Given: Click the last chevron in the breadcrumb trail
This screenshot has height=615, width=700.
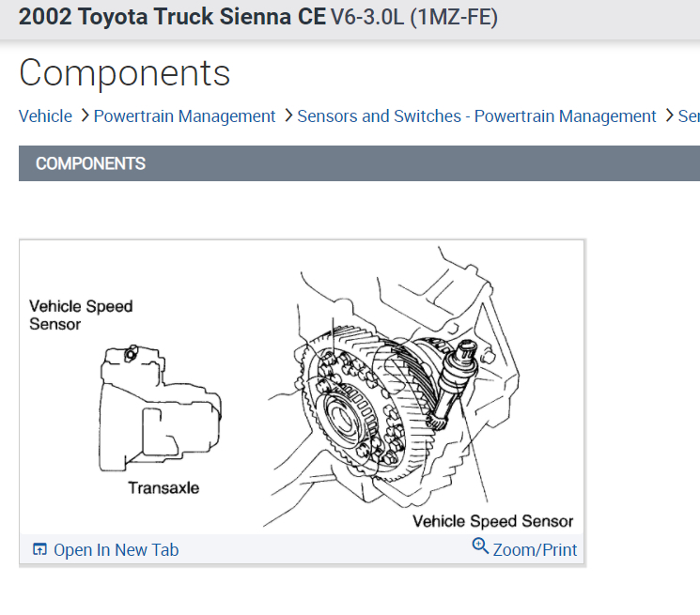Looking at the screenshot, I should click(668, 115).
